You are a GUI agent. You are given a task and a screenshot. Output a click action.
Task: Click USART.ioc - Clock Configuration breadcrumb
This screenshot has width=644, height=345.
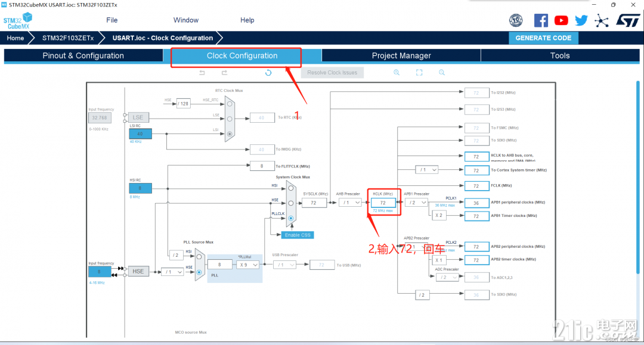163,38
